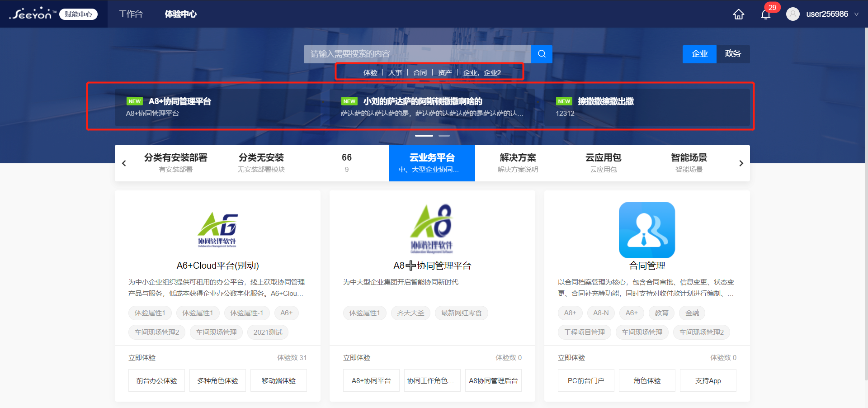Select the 云业务平台 category tab

pyautogui.click(x=432, y=163)
